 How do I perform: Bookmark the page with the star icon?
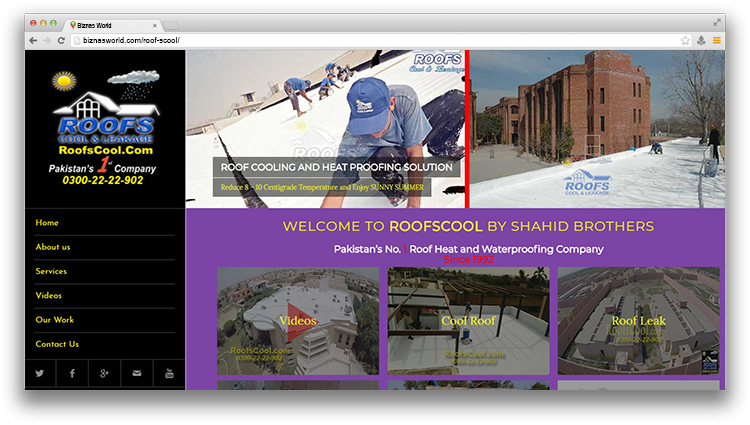pyautogui.click(x=685, y=41)
